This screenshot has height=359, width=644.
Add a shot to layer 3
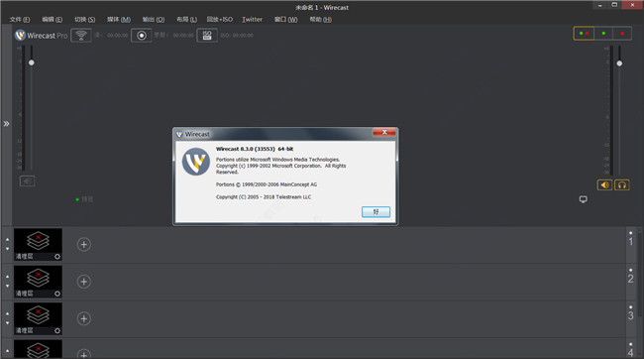84,318
